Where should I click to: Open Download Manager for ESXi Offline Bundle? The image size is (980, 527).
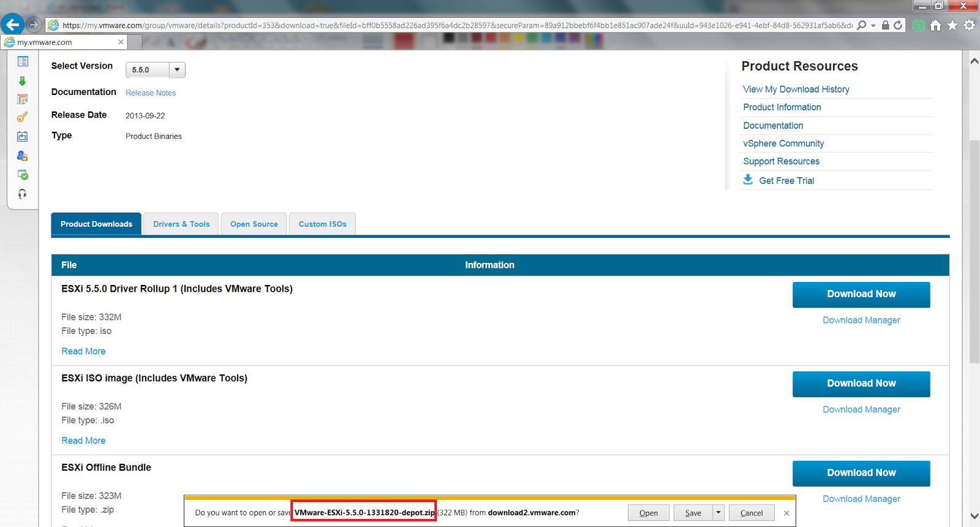[861, 499]
